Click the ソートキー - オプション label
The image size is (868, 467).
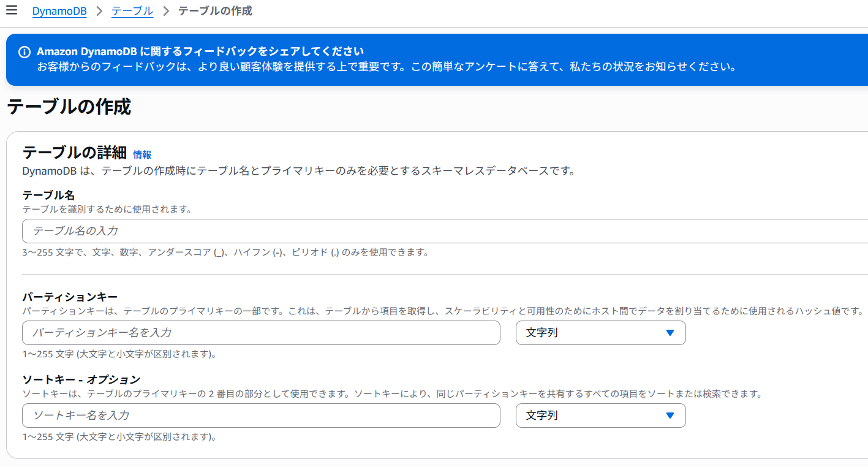tap(81, 379)
